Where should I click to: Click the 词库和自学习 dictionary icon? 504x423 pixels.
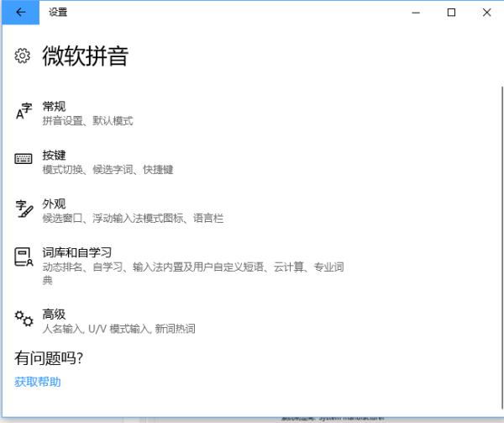(x=24, y=256)
